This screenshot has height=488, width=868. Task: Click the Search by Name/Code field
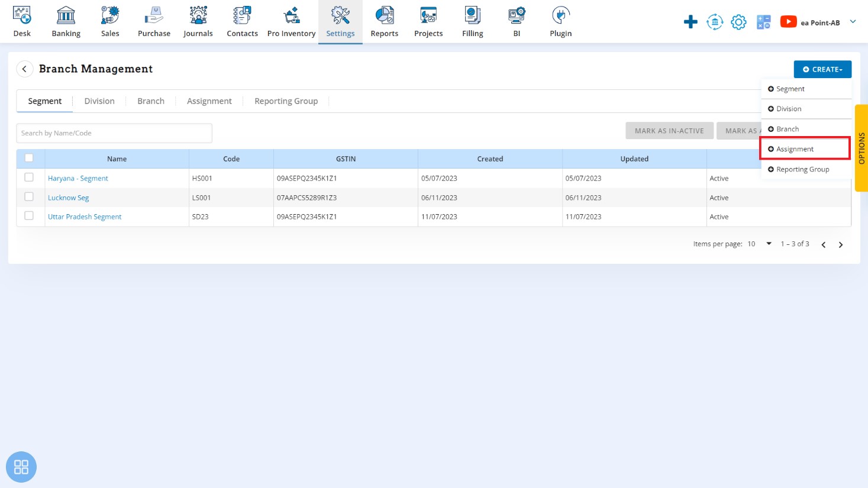tap(114, 133)
